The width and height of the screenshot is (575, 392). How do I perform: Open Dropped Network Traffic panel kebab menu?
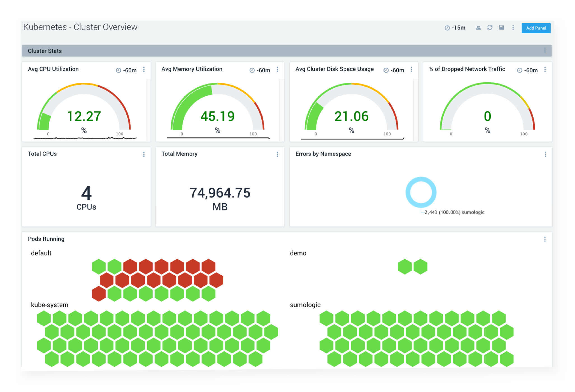click(x=545, y=69)
